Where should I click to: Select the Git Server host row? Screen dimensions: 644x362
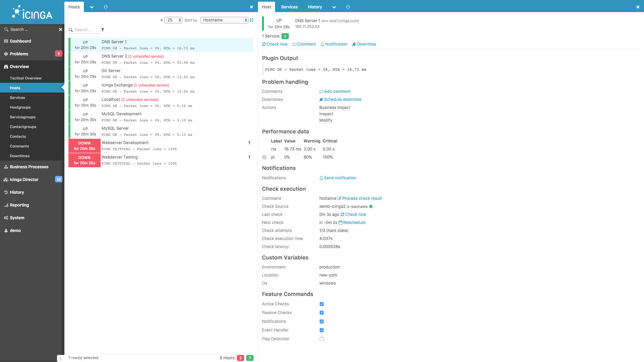pyautogui.click(x=161, y=74)
